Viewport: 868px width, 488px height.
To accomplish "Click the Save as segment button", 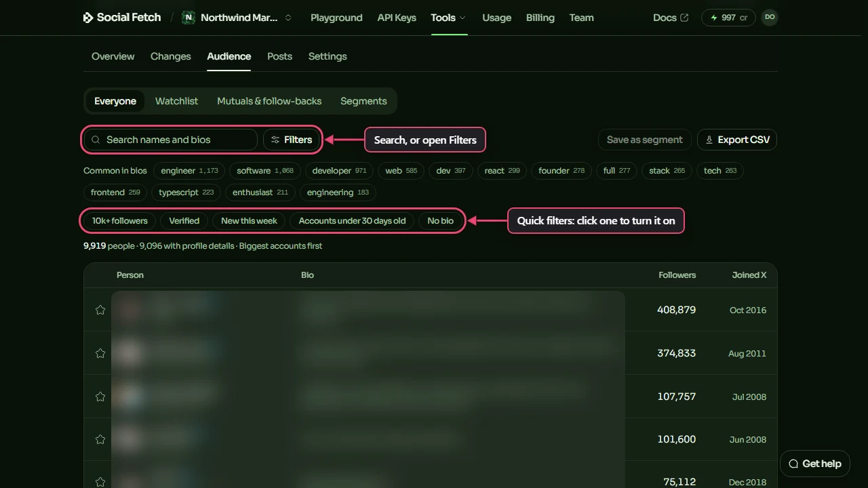I will coord(645,140).
